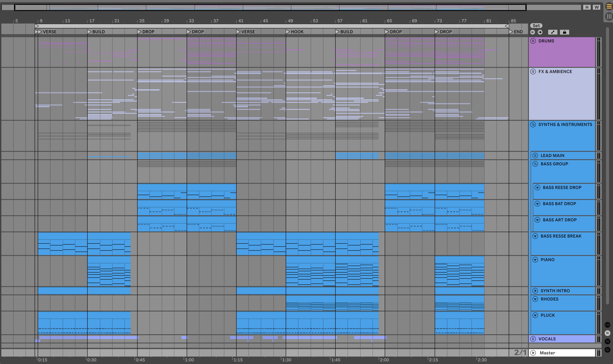Click the arrangement overview bar
The width and height of the screenshot is (613, 364).
click(270, 7)
